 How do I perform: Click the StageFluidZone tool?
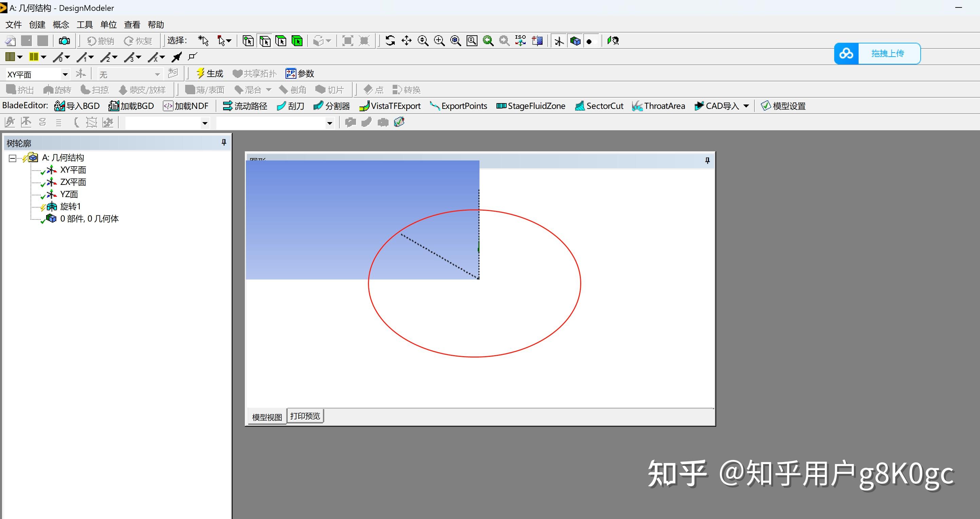[x=531, y=106]
